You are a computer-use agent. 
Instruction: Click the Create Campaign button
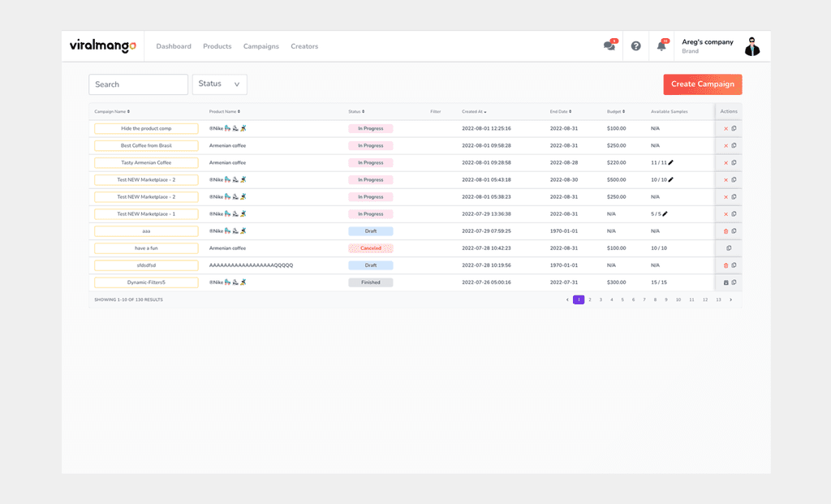(703, 84)
